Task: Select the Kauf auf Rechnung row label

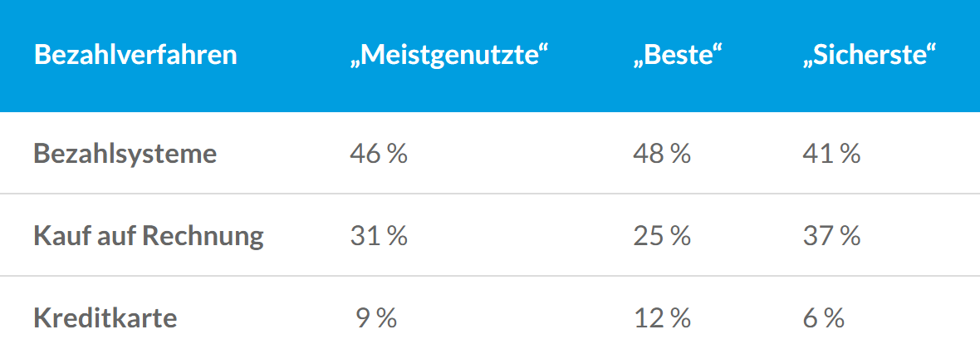Action: tap(149, 237)
